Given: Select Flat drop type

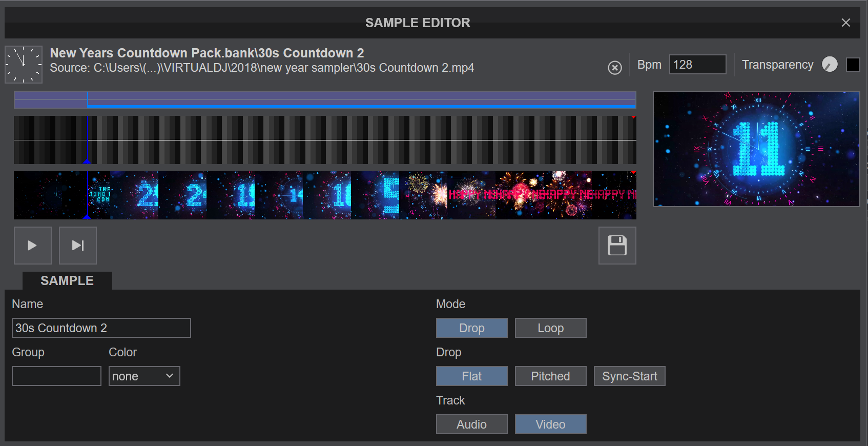Looking at the screenshot, I should point(471,376).
